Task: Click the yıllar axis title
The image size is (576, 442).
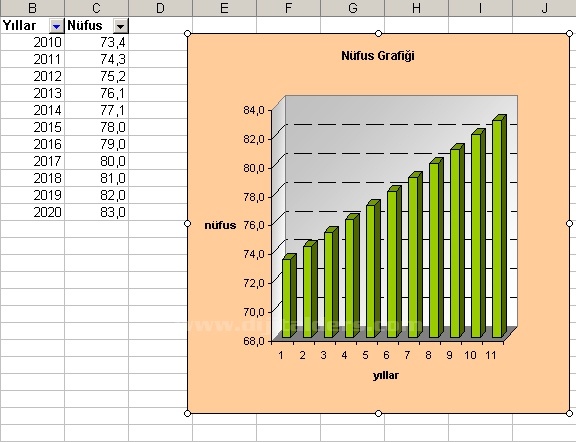Action: [x=386, y=375]
